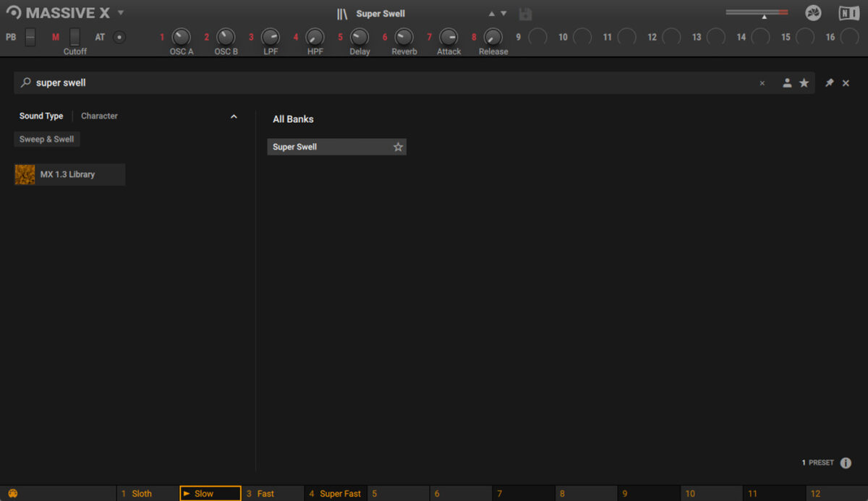Select the active Slow snapshot slot
This screenshot has height=501, width=868.
210,494
